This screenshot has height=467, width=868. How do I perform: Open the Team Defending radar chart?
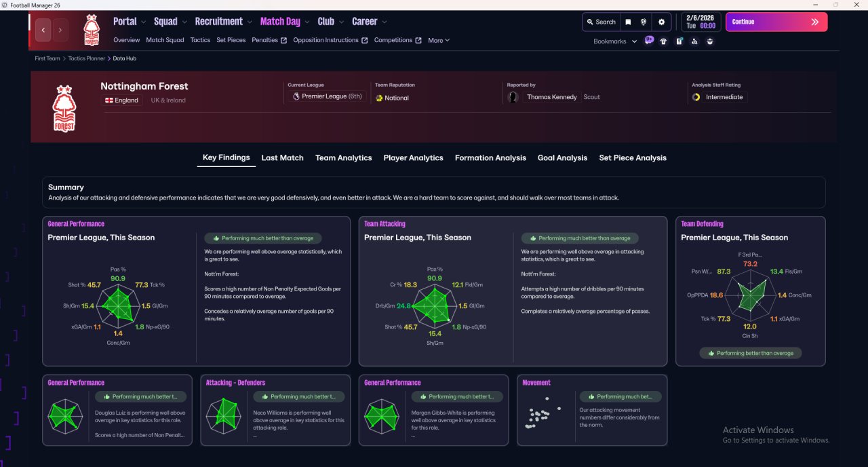(x=751, y=296)
